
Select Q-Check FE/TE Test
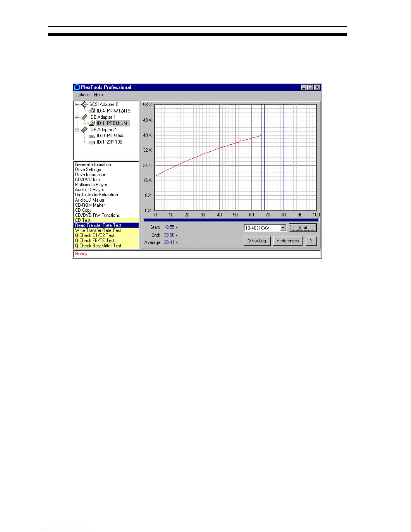point(106,240)
